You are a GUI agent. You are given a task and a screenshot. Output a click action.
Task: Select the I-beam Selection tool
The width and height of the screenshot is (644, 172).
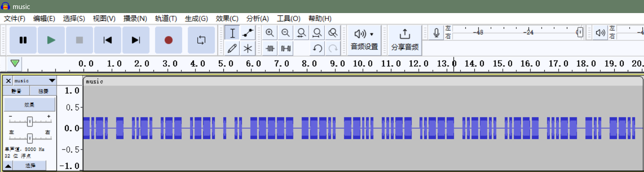coord(232,33)
